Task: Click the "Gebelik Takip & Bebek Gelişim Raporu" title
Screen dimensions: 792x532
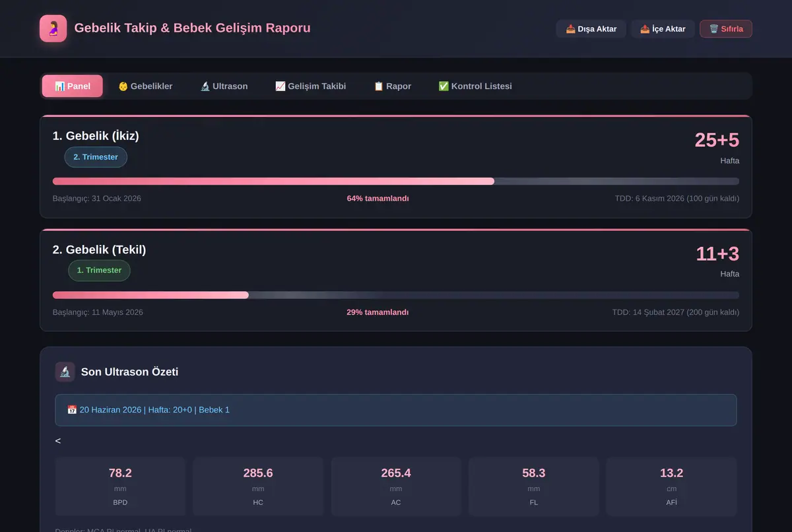Action: [193, 28]
